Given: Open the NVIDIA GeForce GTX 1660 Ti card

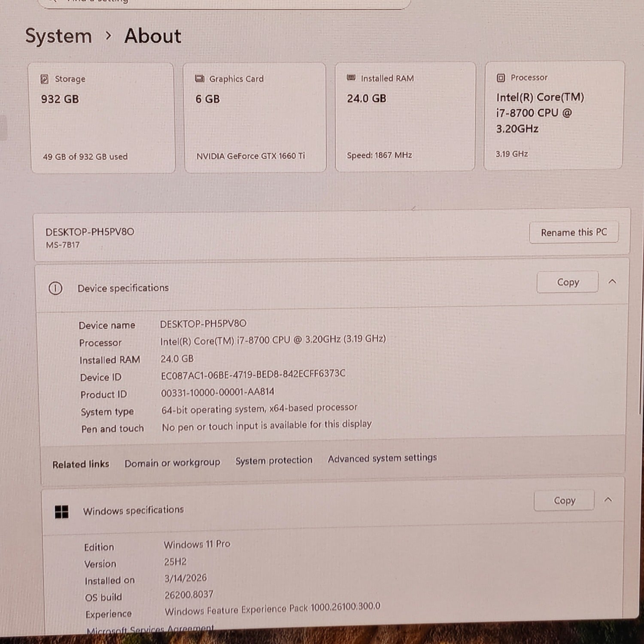Looking at the screenshot, I should click(x=255, y=117).
